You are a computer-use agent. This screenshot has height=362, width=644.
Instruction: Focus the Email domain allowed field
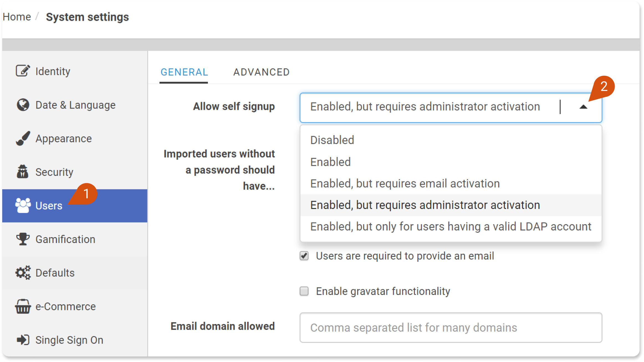451,328
